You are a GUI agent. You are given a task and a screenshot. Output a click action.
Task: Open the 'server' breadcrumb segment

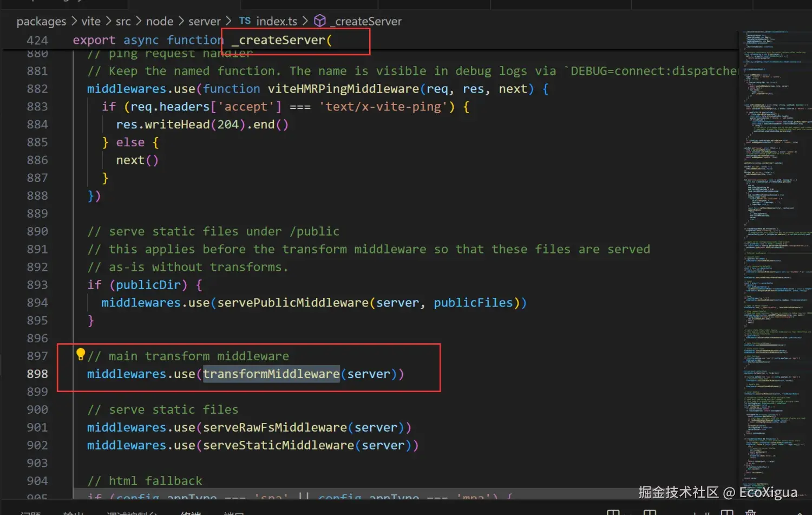pyautogui.click(x=205, y=21)
